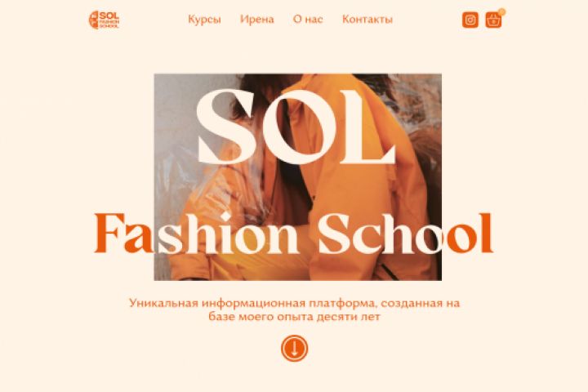Click the round emblem in the logo

coord(93,20)
